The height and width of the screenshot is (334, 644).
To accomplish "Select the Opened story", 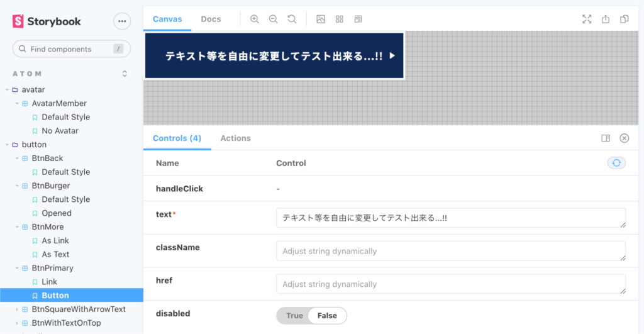I will pos(57,213).
